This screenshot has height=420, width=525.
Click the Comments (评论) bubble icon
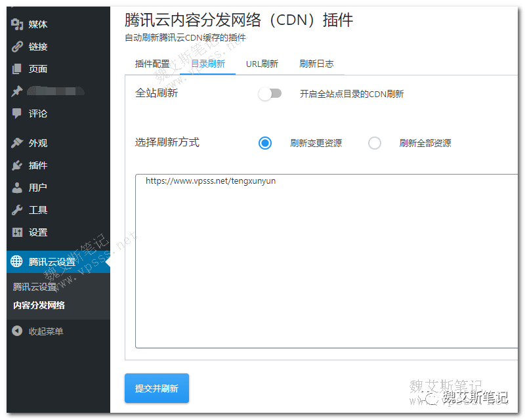[x=17, y=113]
